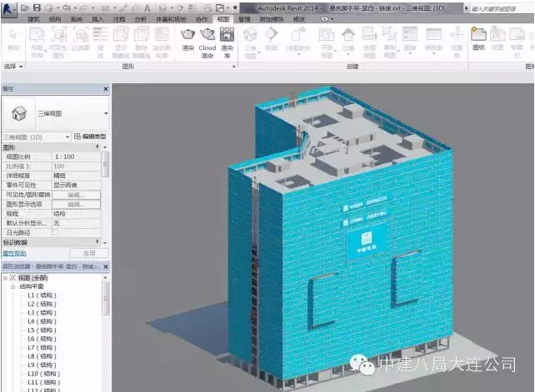Select the Sheet (图纸) icon in ribbon
The width and height of the screenshot is (535, 392).
coord(478,37)
